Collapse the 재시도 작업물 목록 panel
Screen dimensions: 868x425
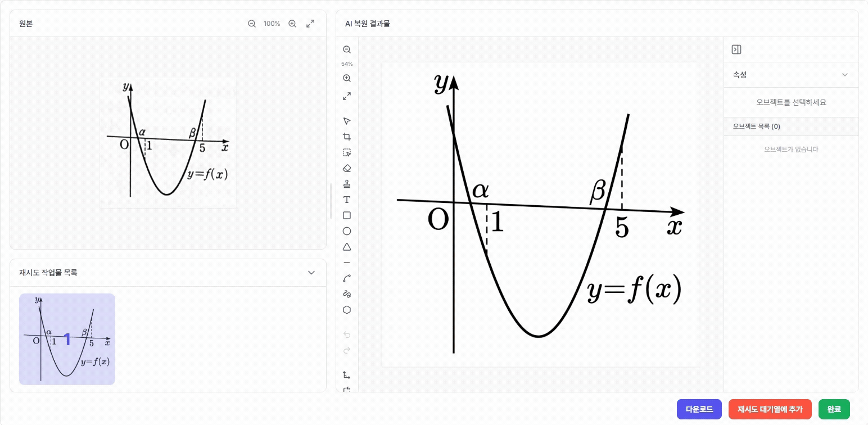click(x=311, y=273)
